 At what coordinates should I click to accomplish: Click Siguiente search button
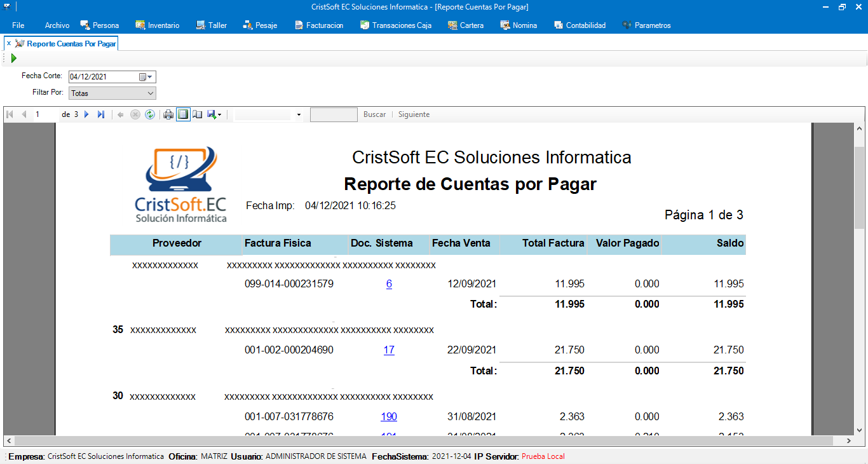(414, 114)
